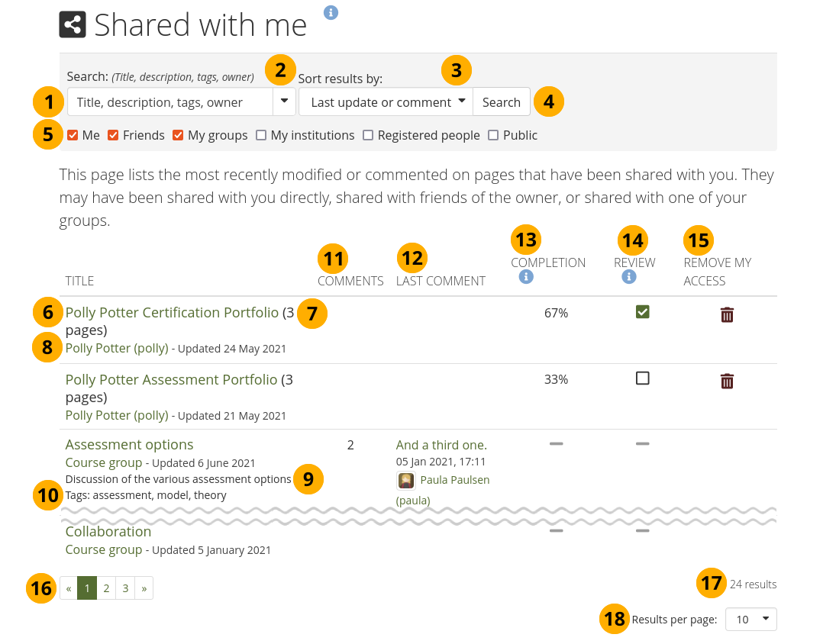836x644 pixels.
Task: Click trash icon for Polly Potter Assessment Portfolio
Action: click(727, 381)
